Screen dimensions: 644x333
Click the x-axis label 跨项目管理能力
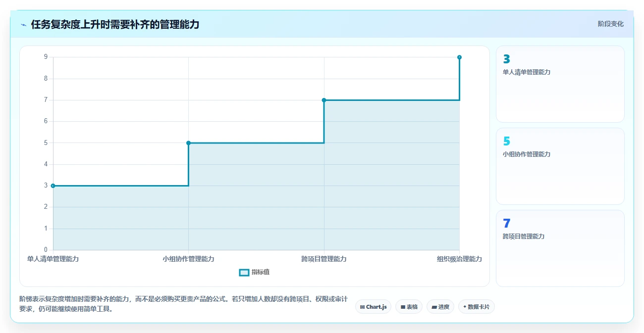324,259
